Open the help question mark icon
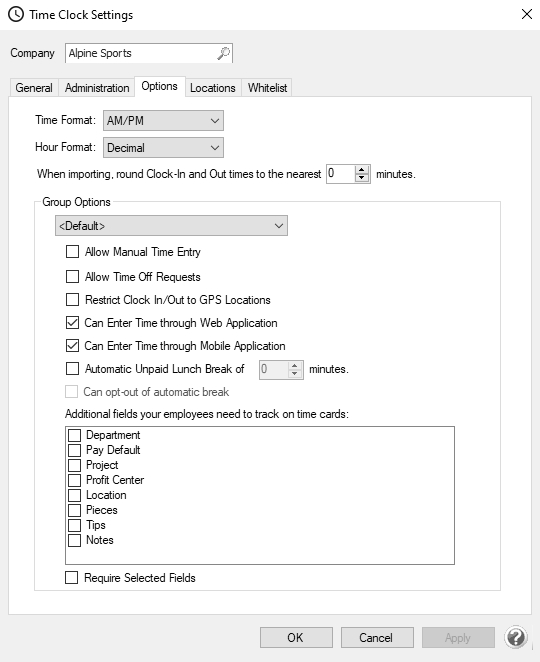 pyautogui.click(x=516, y=637)
